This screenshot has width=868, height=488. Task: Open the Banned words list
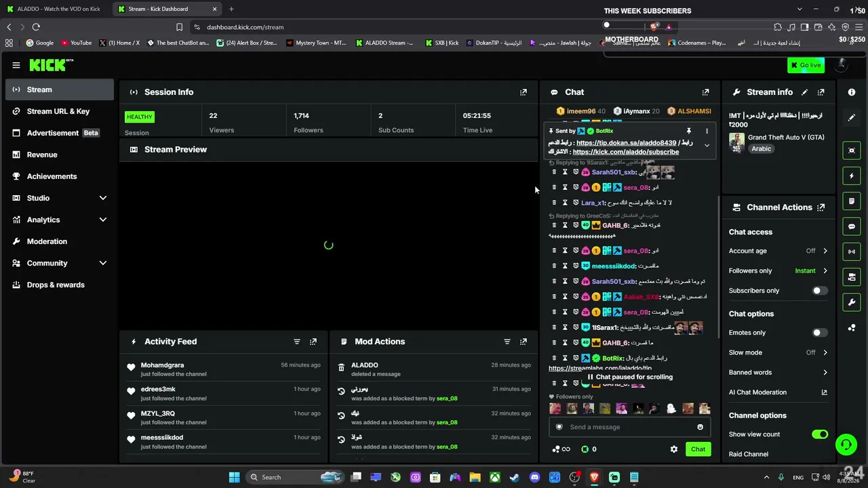click(x=778, y=372)
